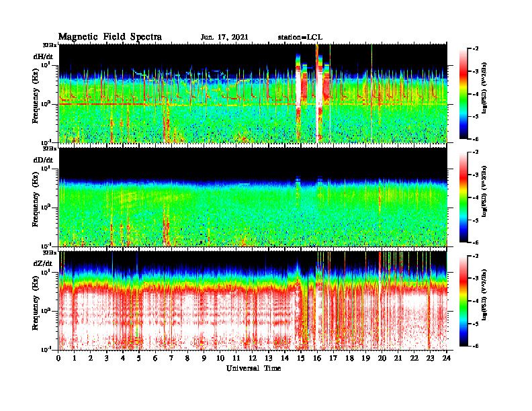Click the dH/dt spectrogram plot area

coord(253,93)
